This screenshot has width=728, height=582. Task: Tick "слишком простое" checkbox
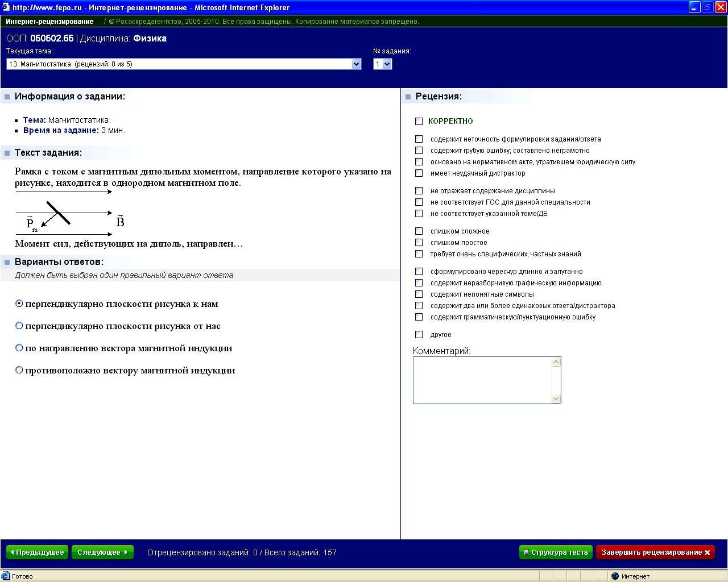[x=419, y=242]
